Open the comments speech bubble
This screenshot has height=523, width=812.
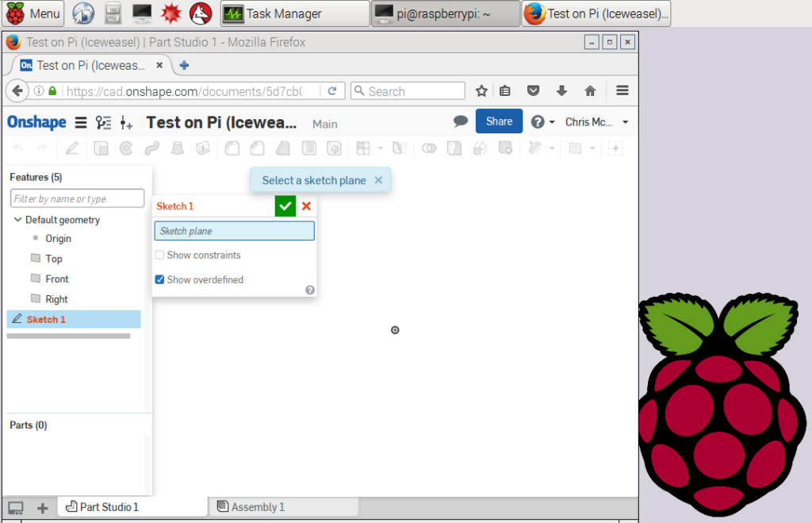pos(460,121)
